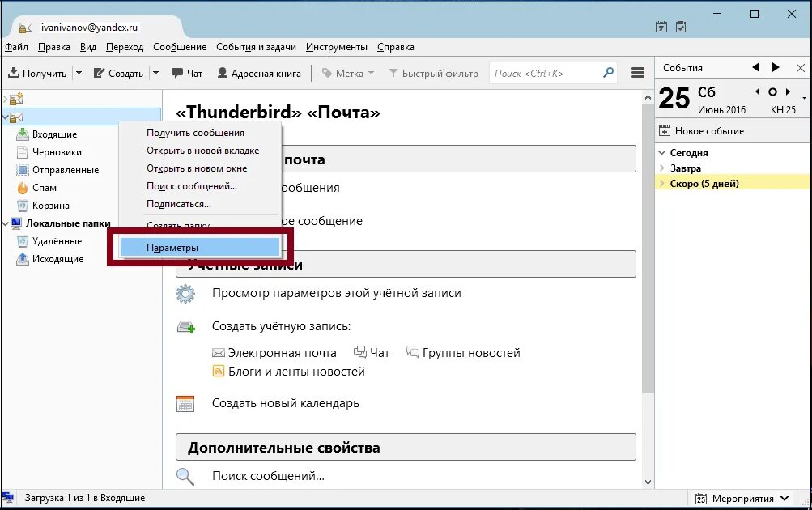Choose Получить сообщения in context menu
812x510 pixels.
[201, 133]
